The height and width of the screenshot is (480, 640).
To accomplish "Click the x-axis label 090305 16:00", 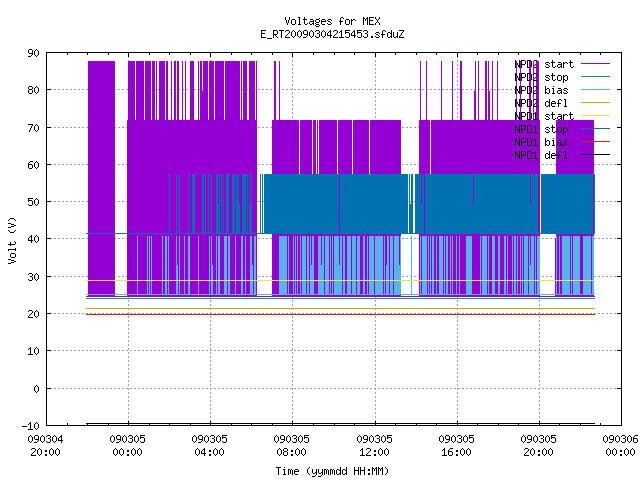I will (457, 446).
